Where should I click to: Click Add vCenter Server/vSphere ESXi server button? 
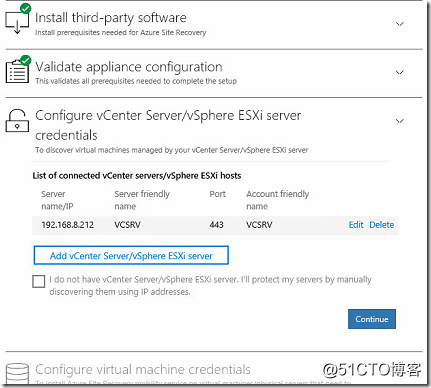pos(131,255)
